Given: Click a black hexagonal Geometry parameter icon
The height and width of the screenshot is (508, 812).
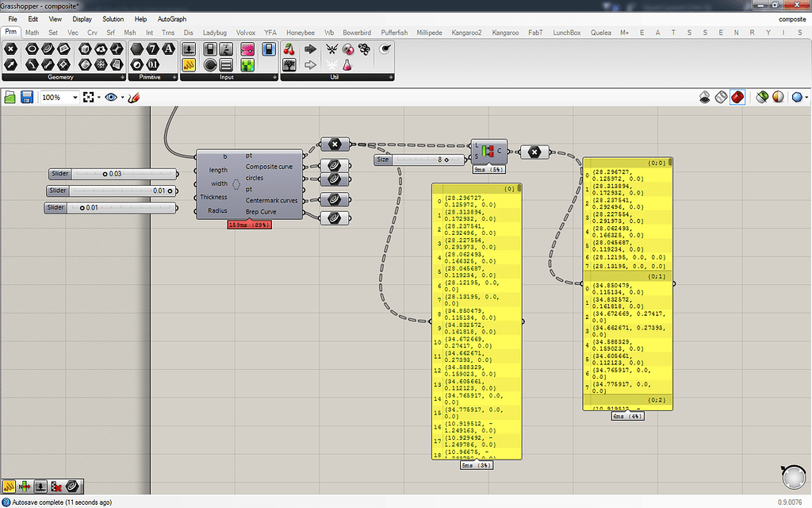Looking at the screenshot, I should (x=10, y=49).
